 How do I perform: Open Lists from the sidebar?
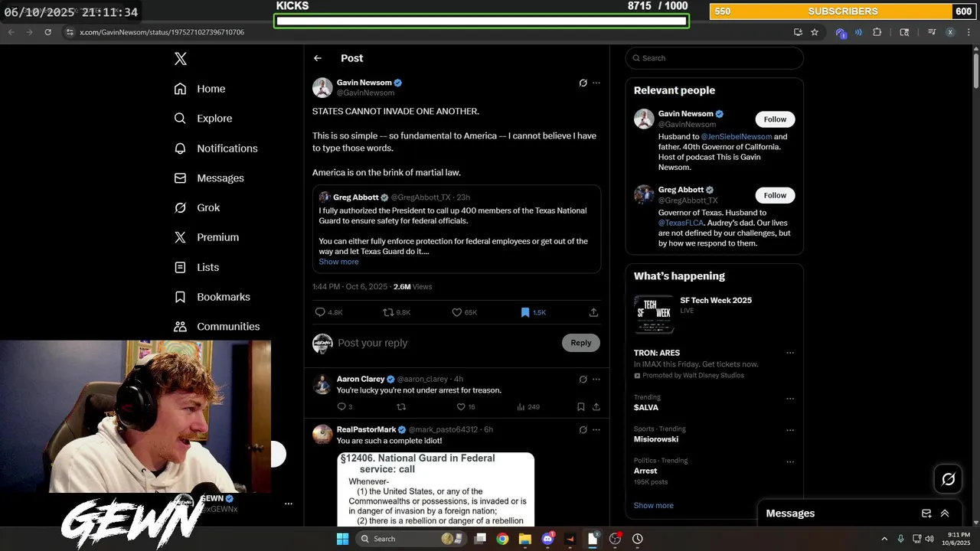pyautogui.click(x=197, y=267)
